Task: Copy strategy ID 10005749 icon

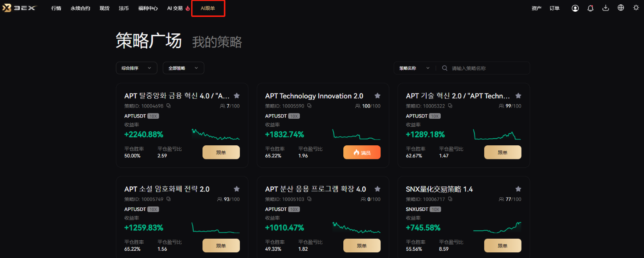Action: (168, 199)
